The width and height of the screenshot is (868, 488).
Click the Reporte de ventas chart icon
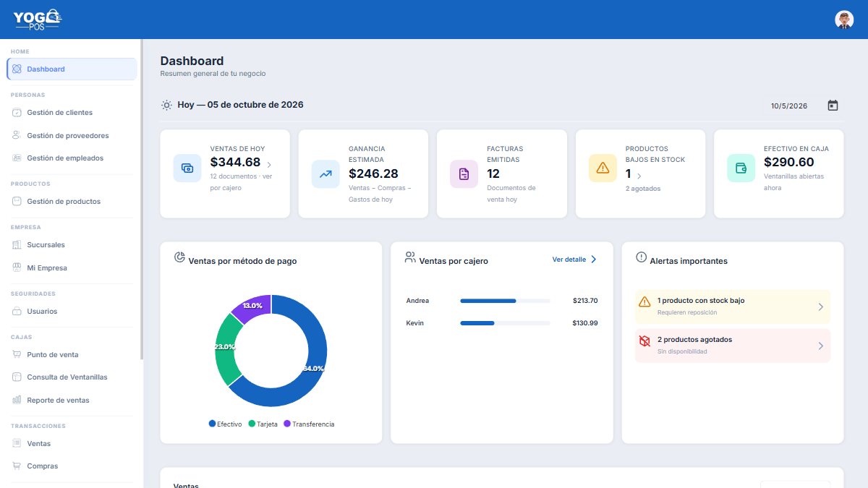tap(17, 400)
